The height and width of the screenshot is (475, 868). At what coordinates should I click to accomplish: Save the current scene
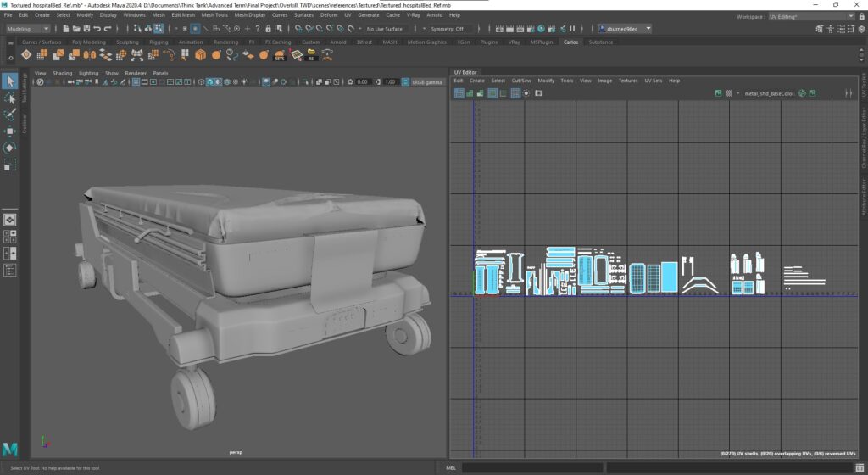(x=86, y=29)
